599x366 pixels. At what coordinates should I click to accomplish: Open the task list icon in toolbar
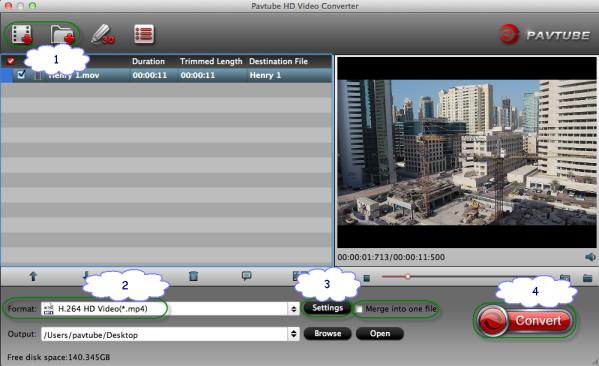click(144, 34)
